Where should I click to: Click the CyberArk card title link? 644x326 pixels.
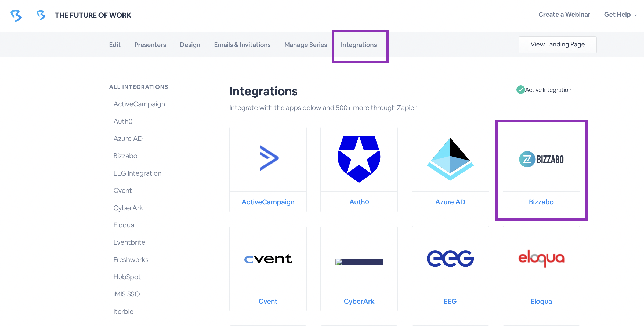tap(359, 301)
